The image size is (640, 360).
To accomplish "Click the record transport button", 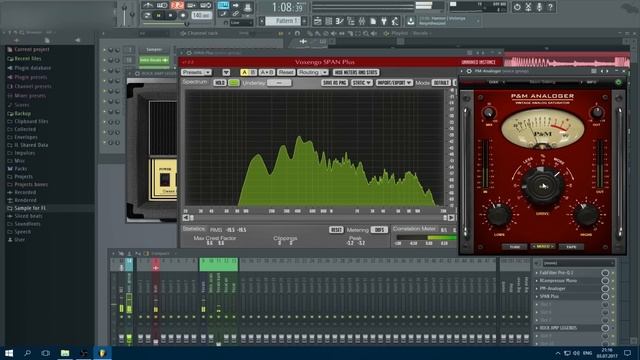I will pyautogui.click(x=182, y=16).
